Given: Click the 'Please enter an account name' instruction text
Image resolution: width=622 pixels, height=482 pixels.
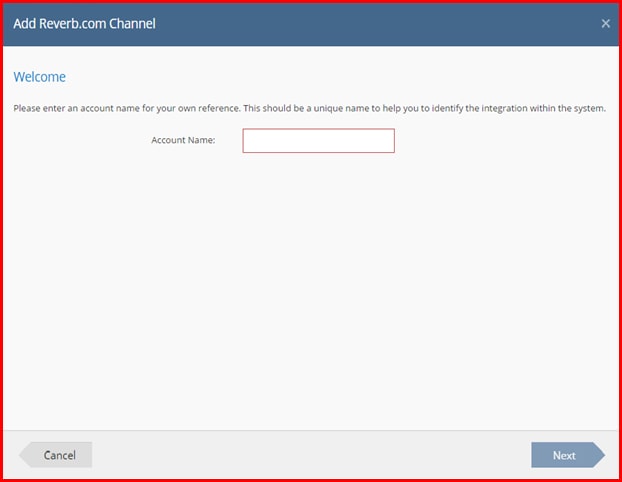Looking at the screenshot, I should point(309,108).
